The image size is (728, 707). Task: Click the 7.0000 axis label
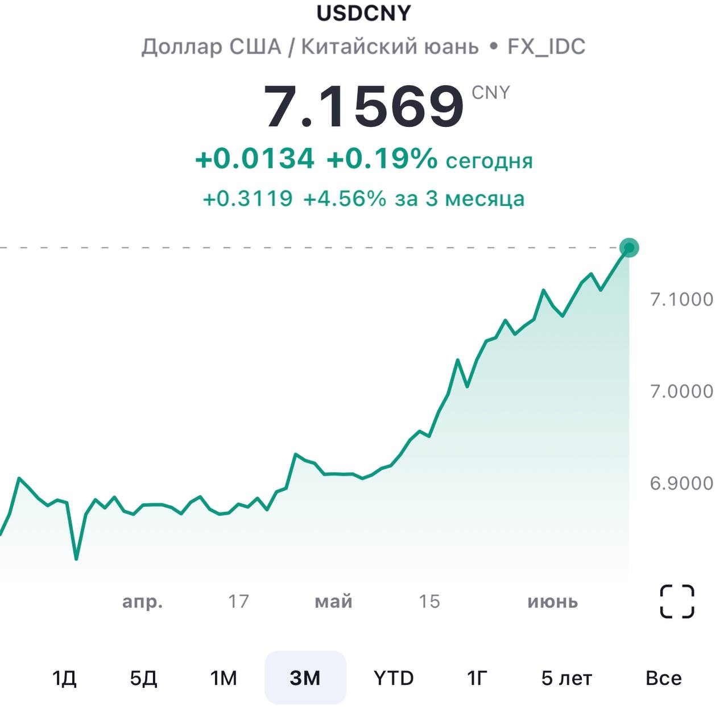tap(681, 391)
